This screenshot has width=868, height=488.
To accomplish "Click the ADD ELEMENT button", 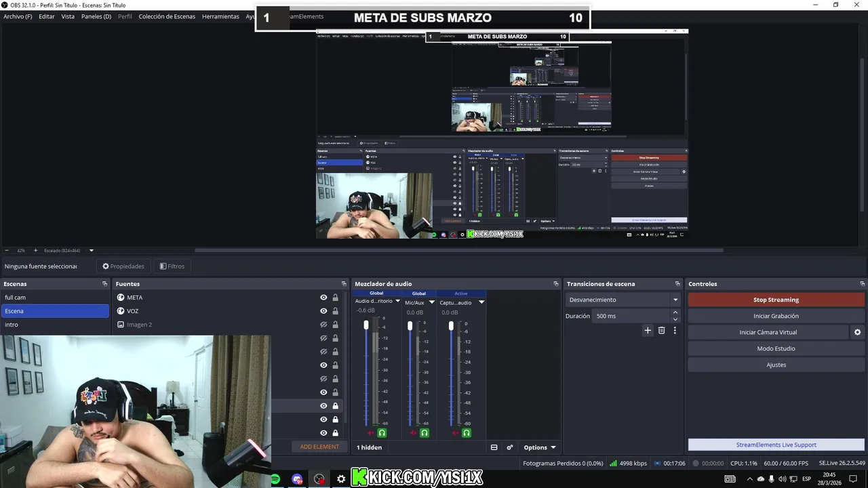I will click(x=319, y=447).
